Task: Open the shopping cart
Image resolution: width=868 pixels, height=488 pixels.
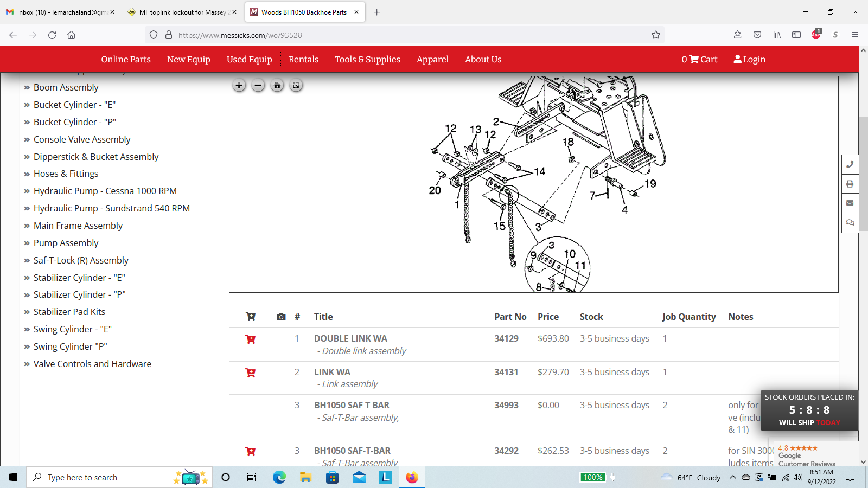Action: coord(699,59)
